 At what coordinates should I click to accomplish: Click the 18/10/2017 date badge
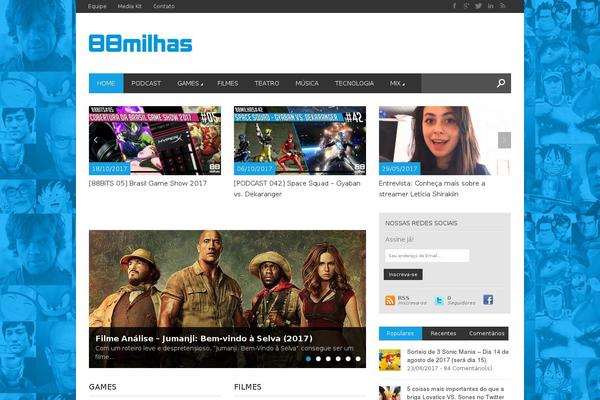click(x=109, y=169)
